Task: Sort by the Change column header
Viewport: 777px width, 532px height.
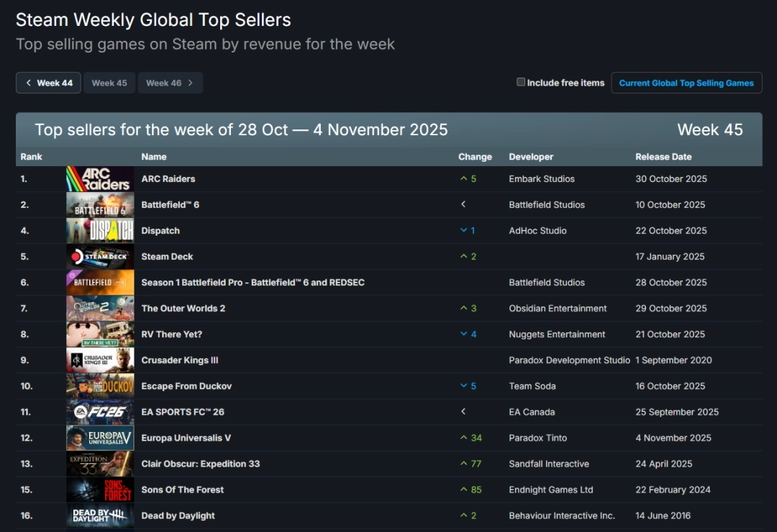Action: (475, 157)
